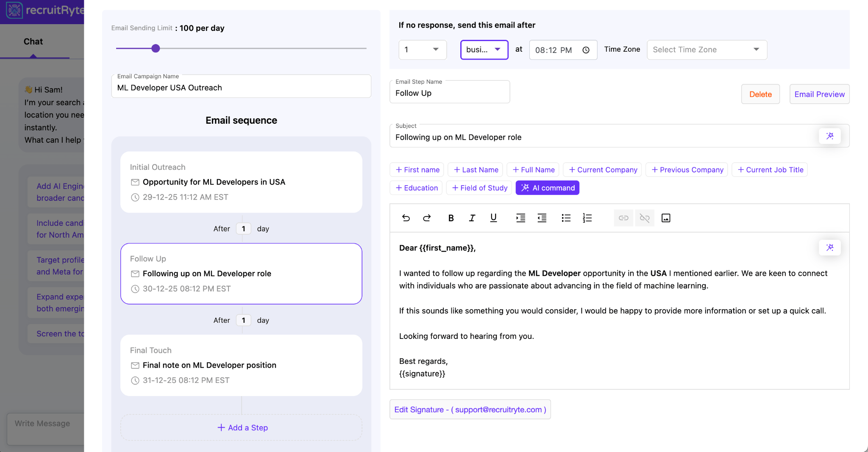Insert a numbered list in the email
868x452 pixels.
coord(587,218)
